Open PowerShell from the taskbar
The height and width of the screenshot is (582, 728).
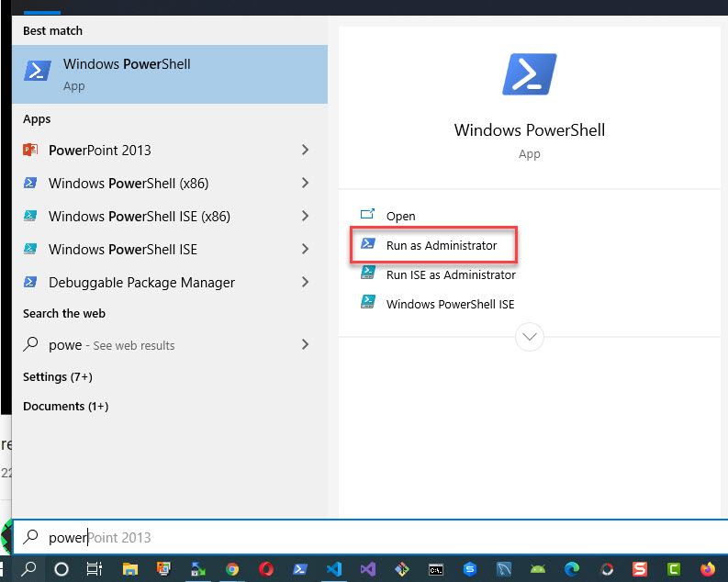point(300,568)
